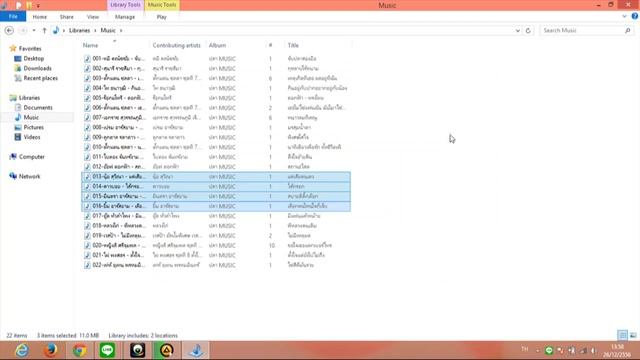
Task: Expand the chevron before Libraries breadcrumb
Action: click(x=64, y=31)
